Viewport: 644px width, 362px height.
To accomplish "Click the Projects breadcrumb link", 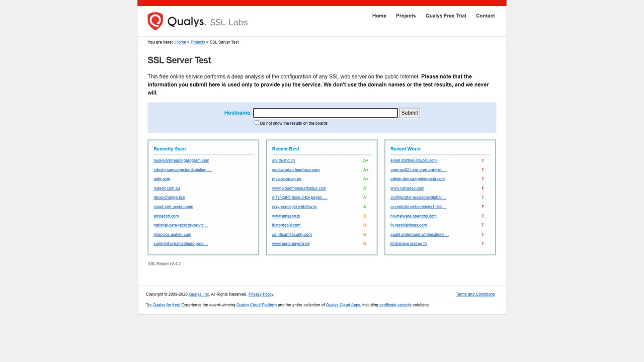I will [x=198, y=42].
